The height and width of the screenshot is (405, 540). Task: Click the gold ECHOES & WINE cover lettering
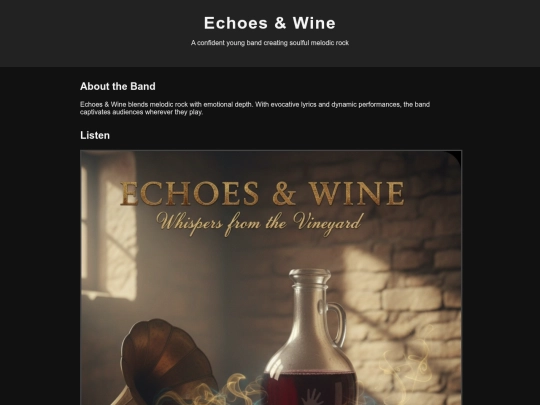(x=262, y=193)
